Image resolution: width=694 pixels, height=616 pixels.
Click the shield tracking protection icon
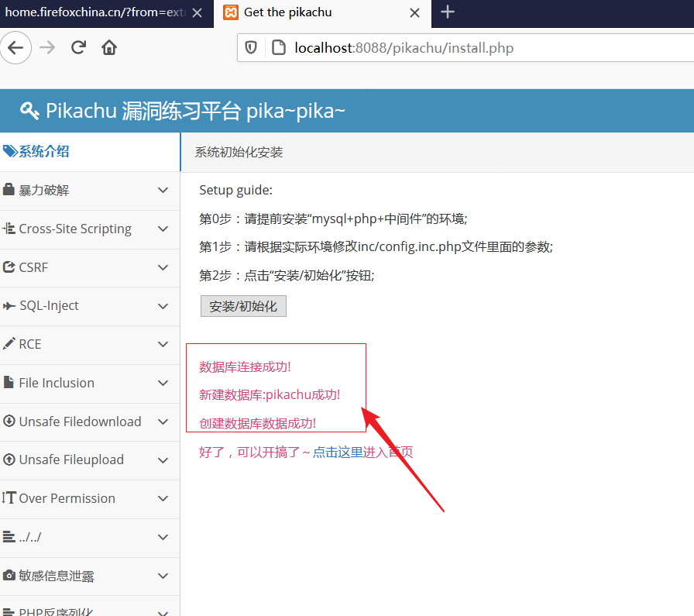251,47
